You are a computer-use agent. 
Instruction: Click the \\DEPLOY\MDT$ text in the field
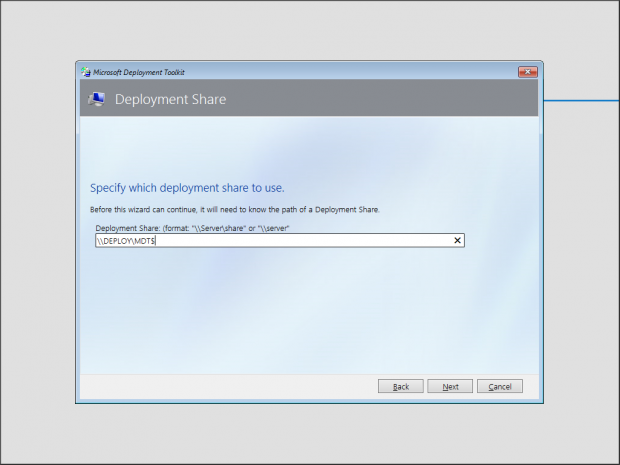pos(126,241)
